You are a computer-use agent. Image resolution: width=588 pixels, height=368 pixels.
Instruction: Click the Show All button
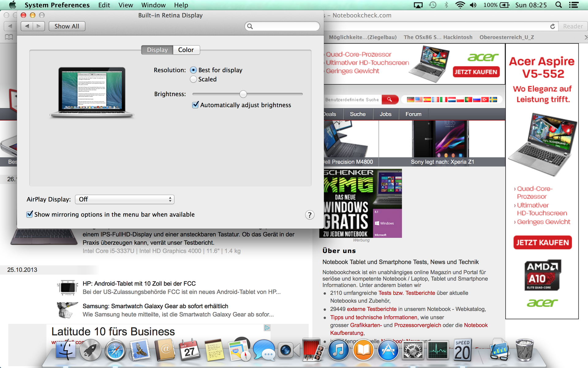(67, 26)
